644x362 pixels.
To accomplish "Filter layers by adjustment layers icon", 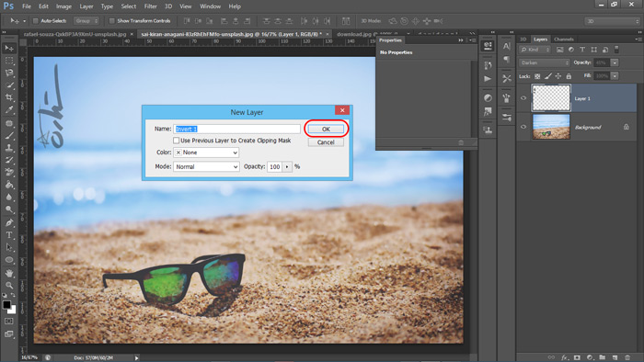I will point(571,50).
